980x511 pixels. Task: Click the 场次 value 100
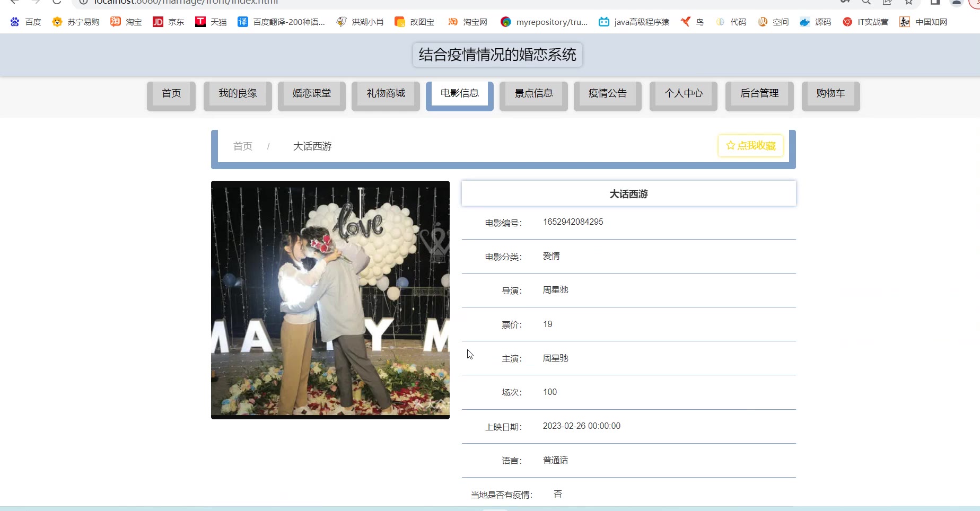(x=550, y=392)
